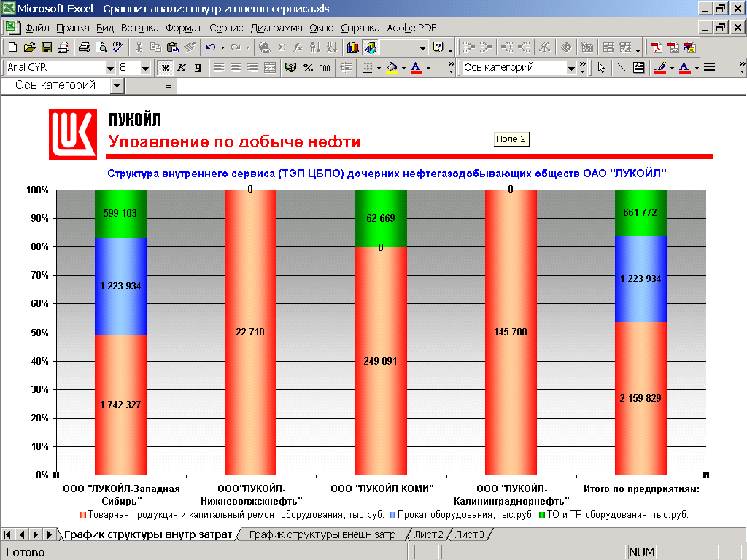
Task: Open a file with the folder icon
Action: click(x=29, y=47)
